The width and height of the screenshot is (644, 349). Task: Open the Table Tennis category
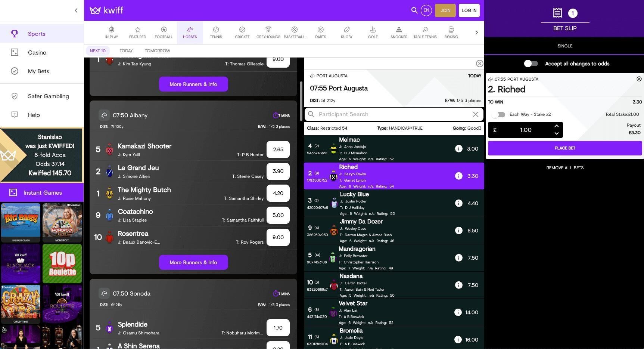[425, 33]
